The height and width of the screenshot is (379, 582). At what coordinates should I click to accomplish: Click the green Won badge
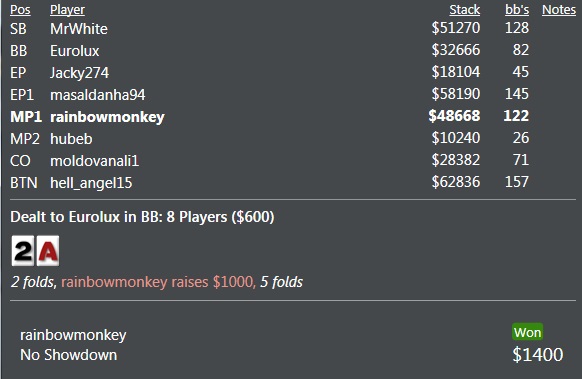[x=527, y=332]
